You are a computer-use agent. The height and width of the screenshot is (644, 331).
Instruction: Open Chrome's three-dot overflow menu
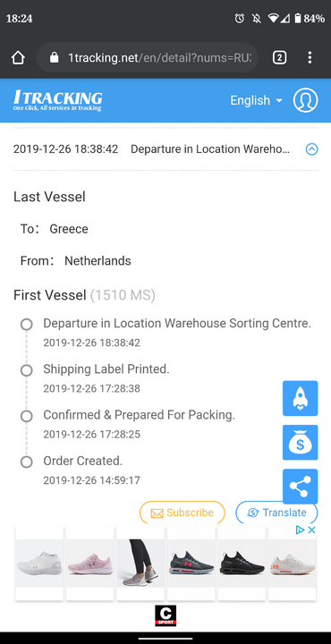pos(310,57)
